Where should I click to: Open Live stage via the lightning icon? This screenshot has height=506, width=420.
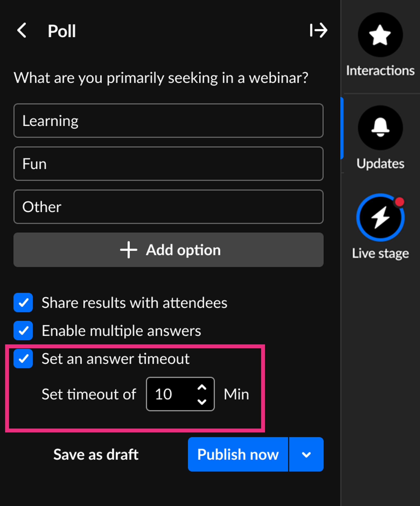[x=380, y=218]
